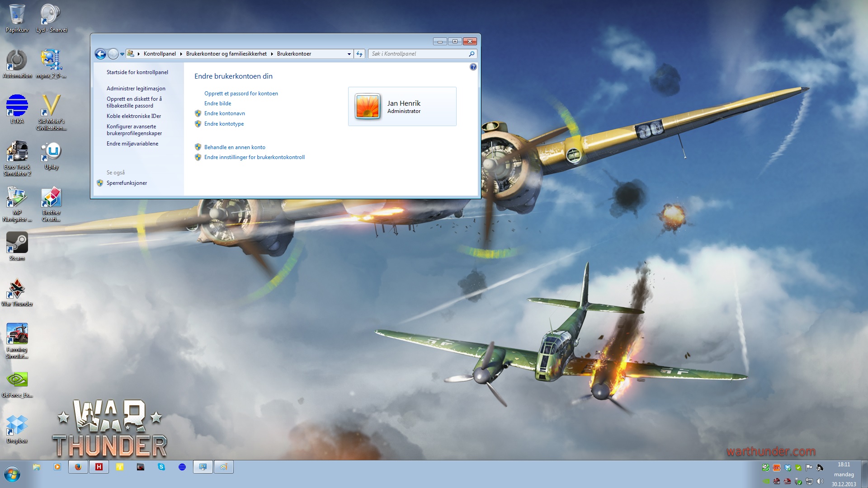The image size is (868, 488).
Task: Open yellow sticky note taskbar icon
Action: pos(120,467)
